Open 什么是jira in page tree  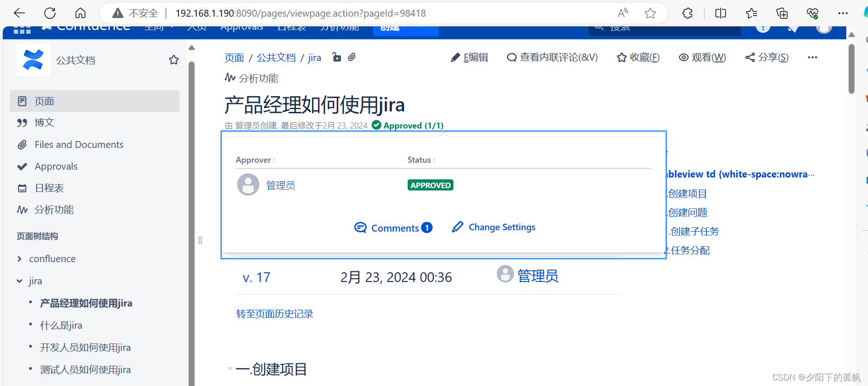pos(61,325)
